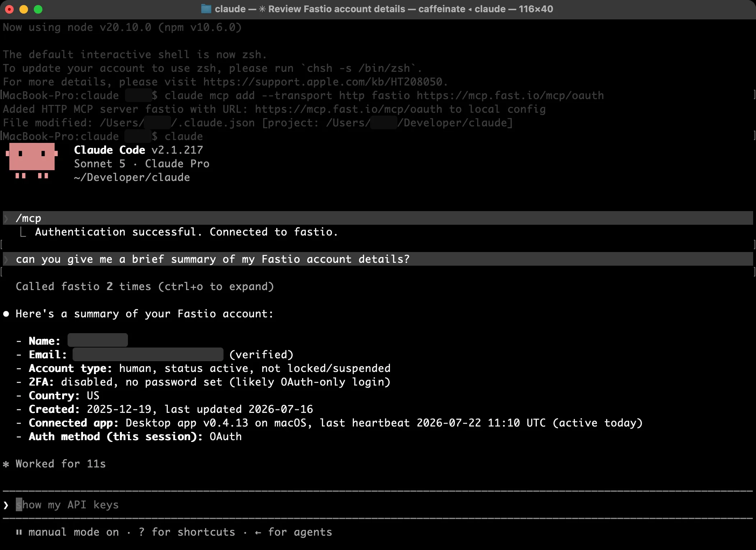Screen dimensions: 756x550
Task: Click the 'File modified:' .claude.json line
Action: [x=258, y=123]
